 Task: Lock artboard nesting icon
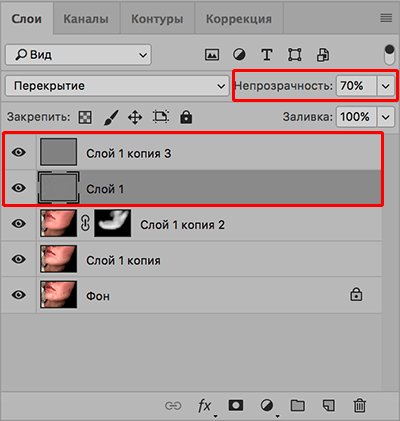click(161, 117)
